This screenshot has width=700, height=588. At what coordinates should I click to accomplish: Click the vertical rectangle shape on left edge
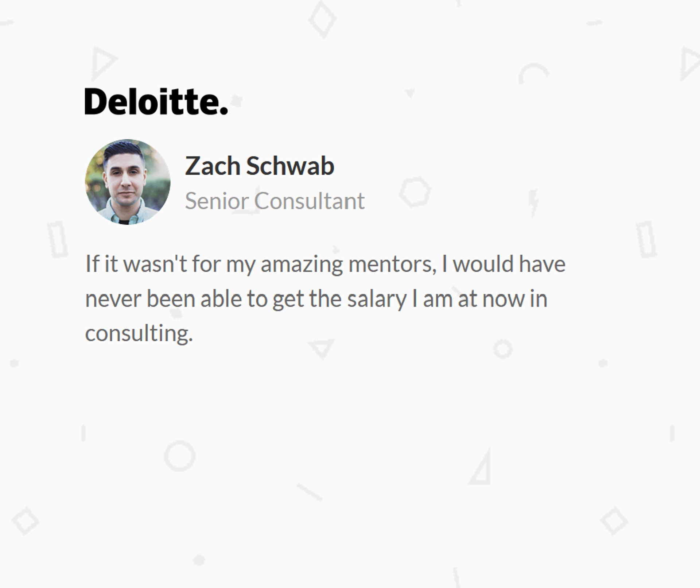point(58,239)
